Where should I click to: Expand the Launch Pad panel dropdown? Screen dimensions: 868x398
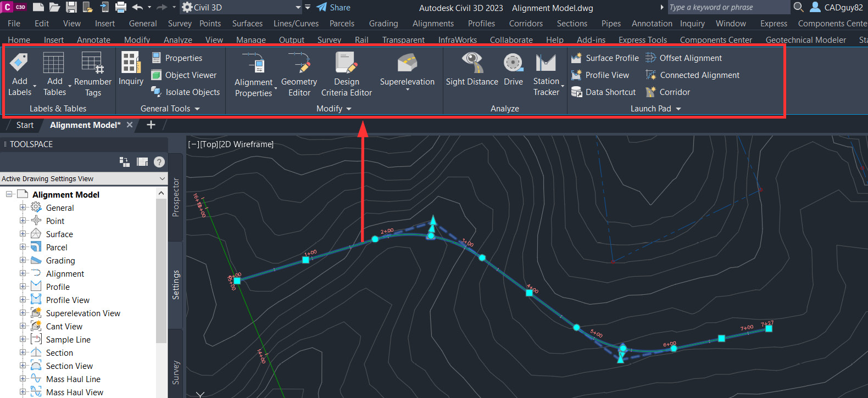point(678,109)
